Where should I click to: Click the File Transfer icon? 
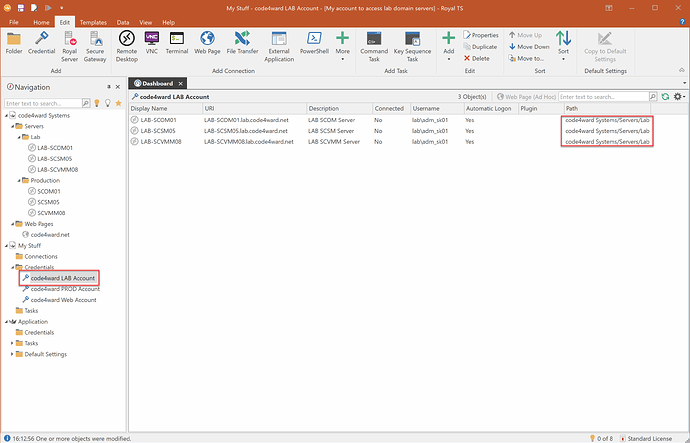point(241,44)
